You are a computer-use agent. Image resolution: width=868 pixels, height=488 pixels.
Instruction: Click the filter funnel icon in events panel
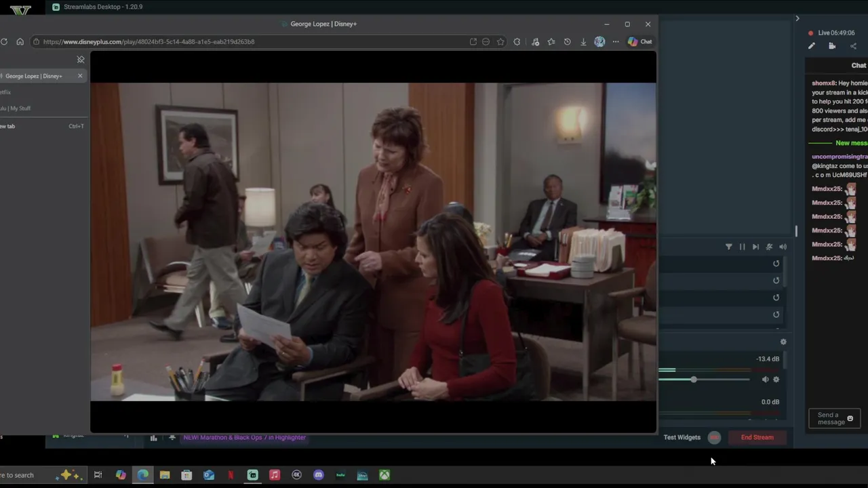(729, 247)
